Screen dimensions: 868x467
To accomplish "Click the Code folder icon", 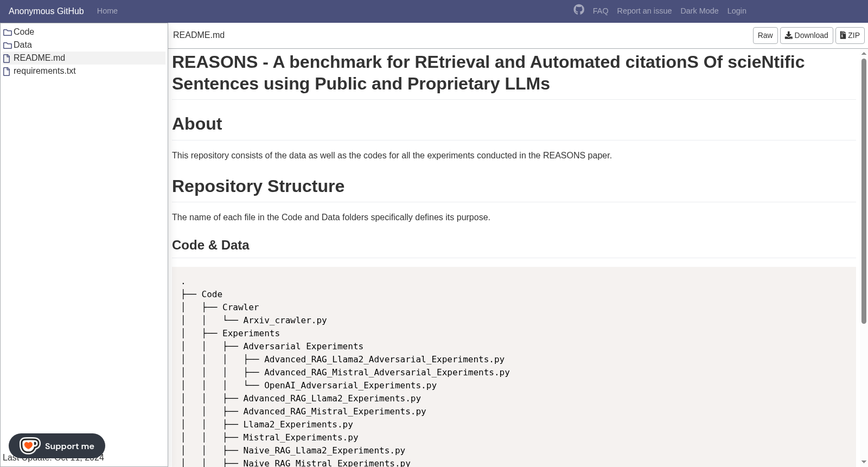I will [x=8, y=33].
